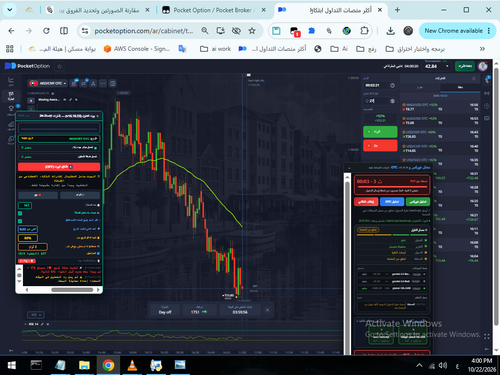The width and height of the screenshot is (500, 375).
Task: Click the blue OTC button in bot panel
Action: click(392, 202)
